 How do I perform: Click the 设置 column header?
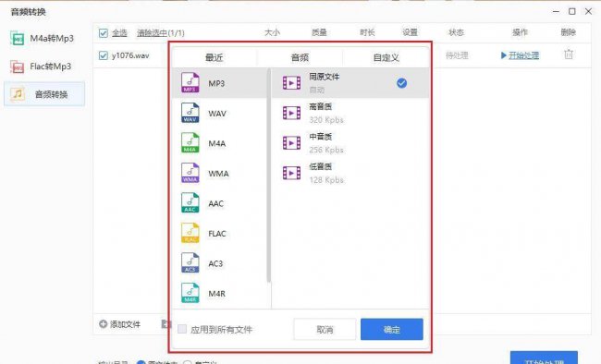pos(410,32)
